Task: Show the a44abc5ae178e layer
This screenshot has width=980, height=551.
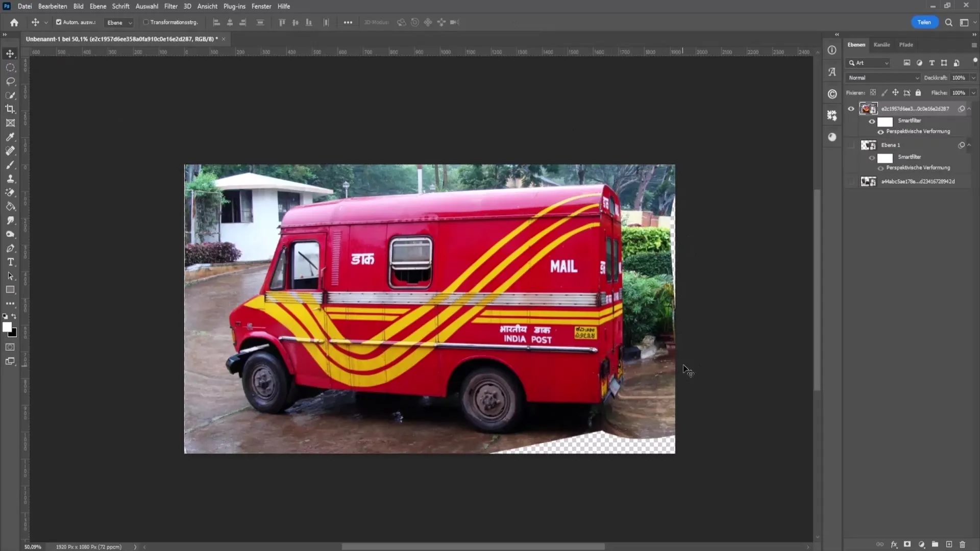Action: tap(851, 182)
